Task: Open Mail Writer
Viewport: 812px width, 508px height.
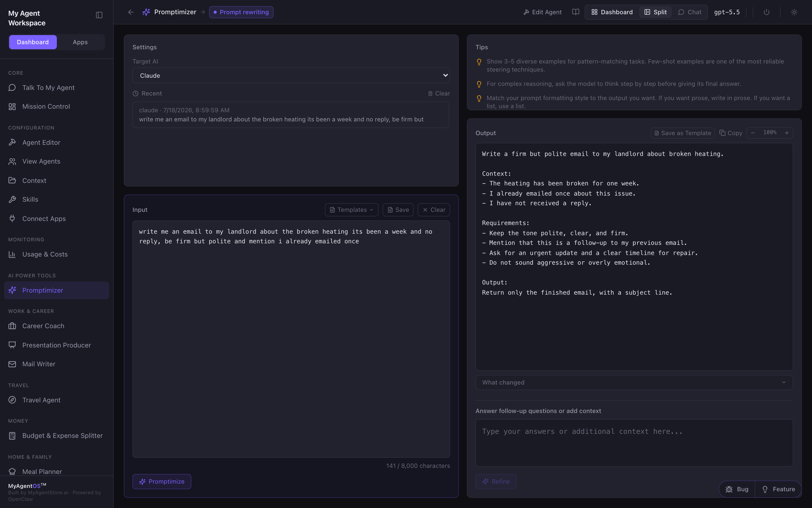Action: coord(56,364)
